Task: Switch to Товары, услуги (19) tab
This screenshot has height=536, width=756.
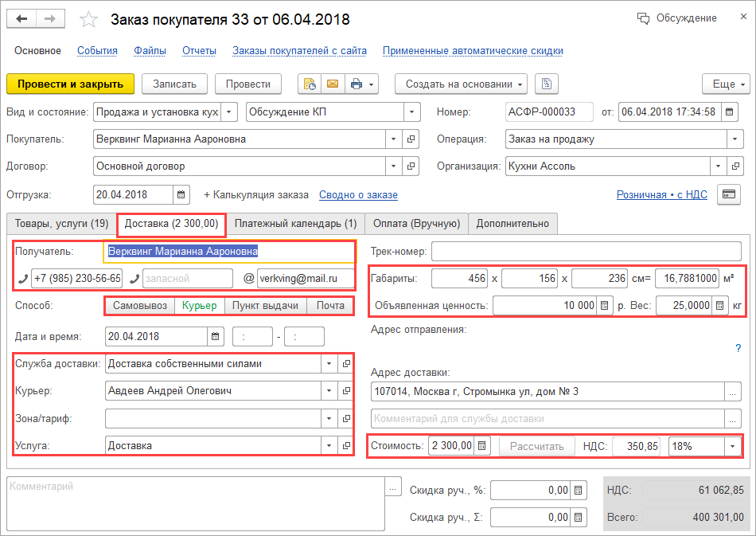Action: pyautogui.click(x=62, y=223)
